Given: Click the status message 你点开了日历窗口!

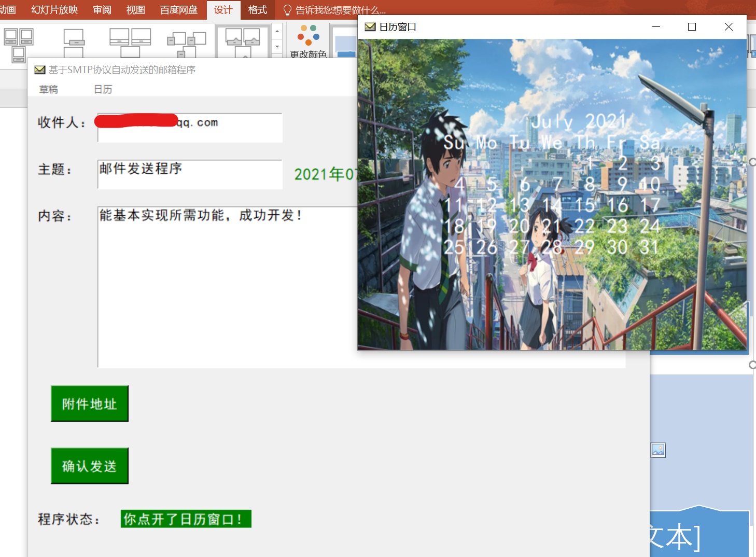Looking at the screenshot, I should pos(186,519).
